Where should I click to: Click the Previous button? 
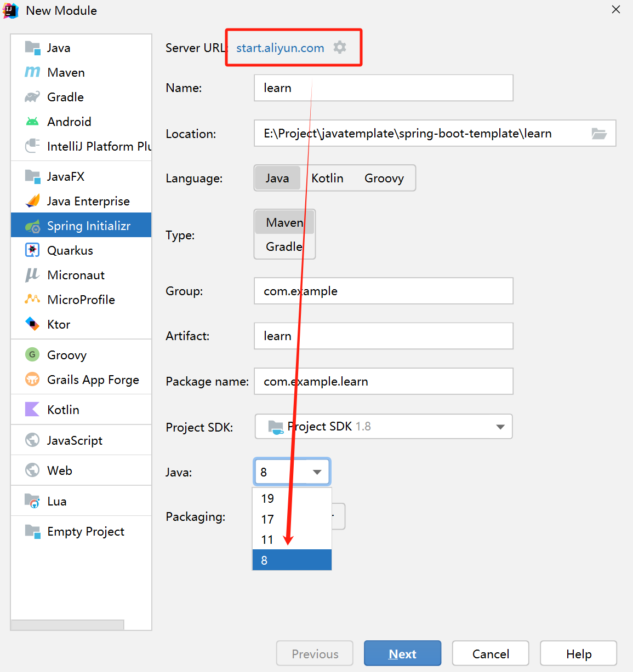point(315,653)
